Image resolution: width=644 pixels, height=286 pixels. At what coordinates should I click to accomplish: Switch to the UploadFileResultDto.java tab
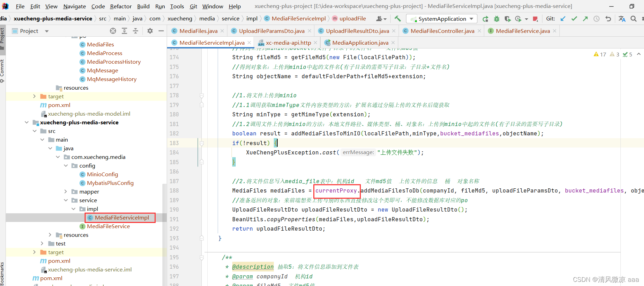tap(357, 31)
